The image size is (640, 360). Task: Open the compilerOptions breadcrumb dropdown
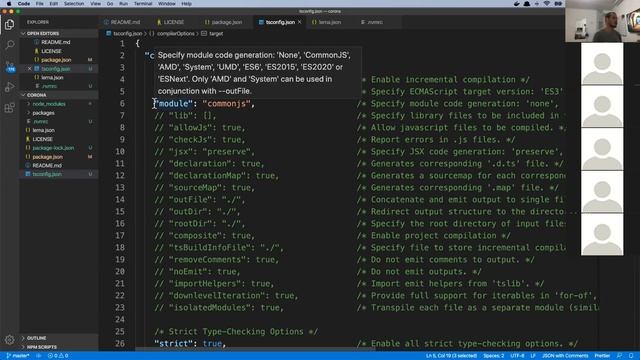(176, 33)
